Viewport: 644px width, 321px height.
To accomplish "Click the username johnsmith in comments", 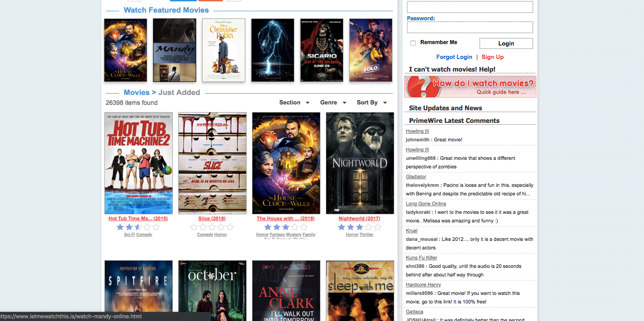I will coord(418,140).
